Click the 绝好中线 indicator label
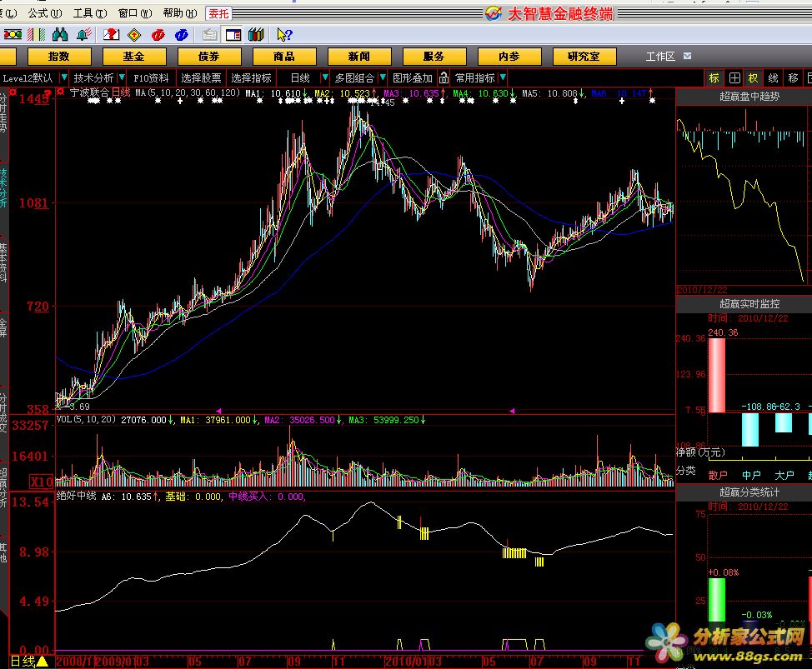The height and width of the screenshot is (669, 812). click(x=76, y=496)
